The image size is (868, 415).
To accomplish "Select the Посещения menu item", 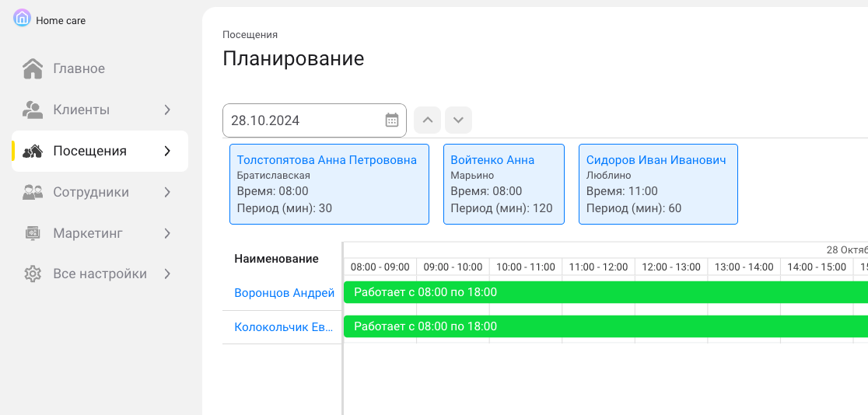I will [89, 151].
